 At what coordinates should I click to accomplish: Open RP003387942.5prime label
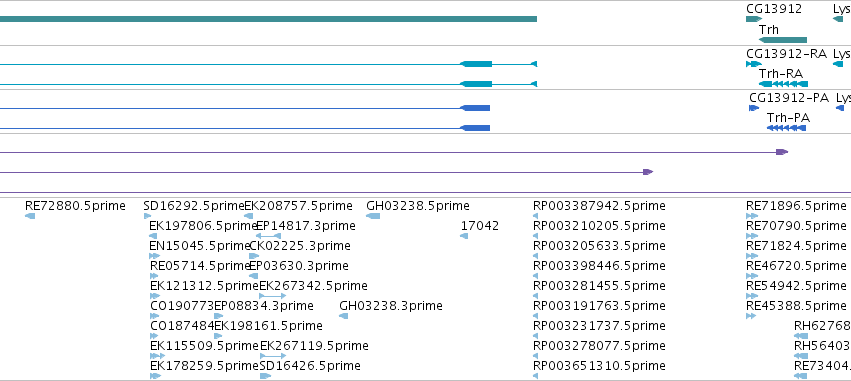599,206
